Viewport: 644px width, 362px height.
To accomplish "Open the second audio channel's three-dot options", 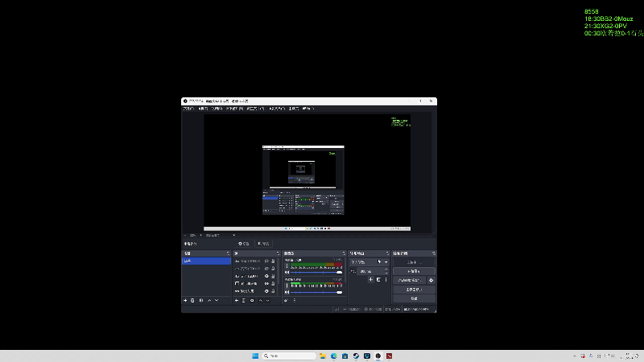I will coord(287,286).
